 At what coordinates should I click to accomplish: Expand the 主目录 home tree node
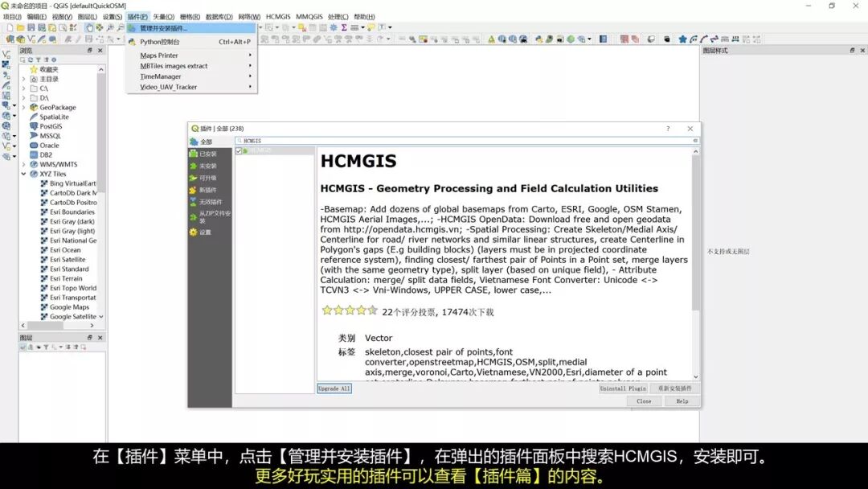[23, 79]
